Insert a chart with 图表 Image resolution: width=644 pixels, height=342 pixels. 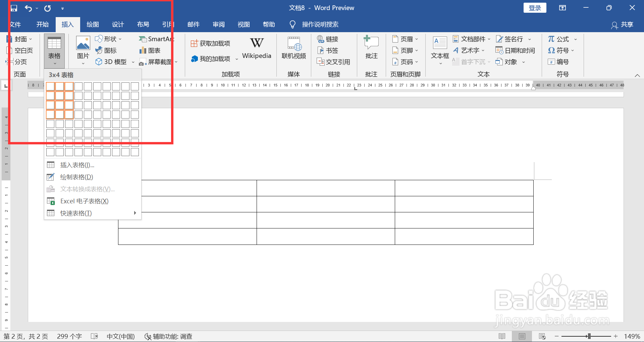point(150,50)
